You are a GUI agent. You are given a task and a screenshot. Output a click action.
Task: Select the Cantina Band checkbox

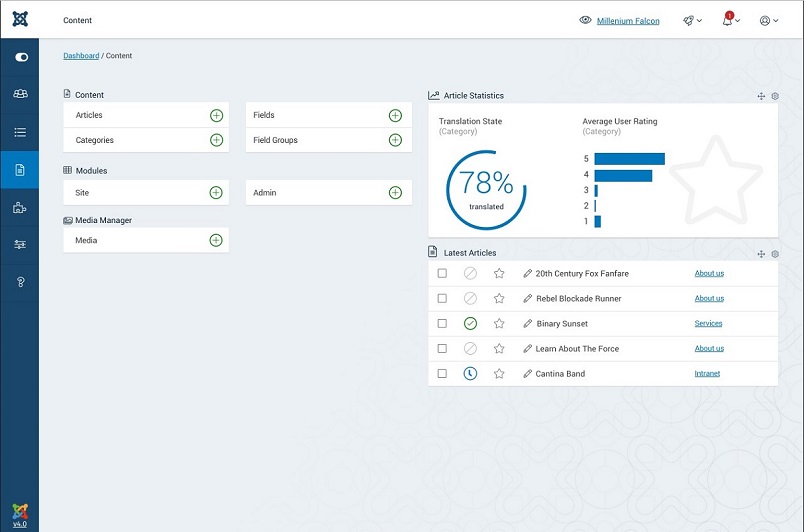tap(442, 373)
